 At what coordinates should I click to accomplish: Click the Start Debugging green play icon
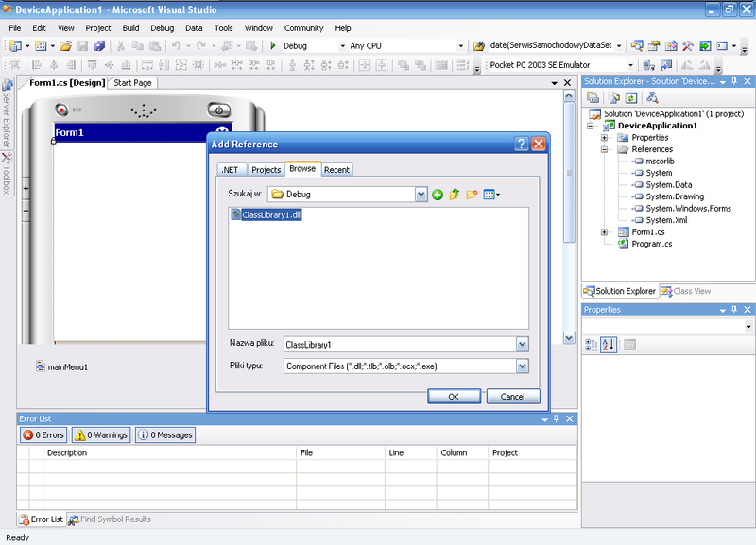point(273,45)
